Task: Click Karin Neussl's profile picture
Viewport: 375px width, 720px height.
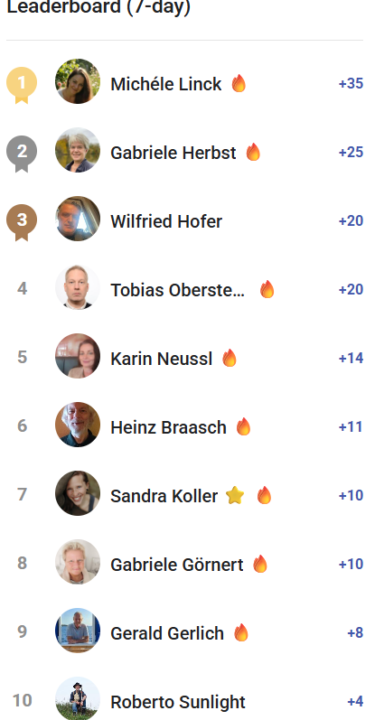Action: pos(78,356)
